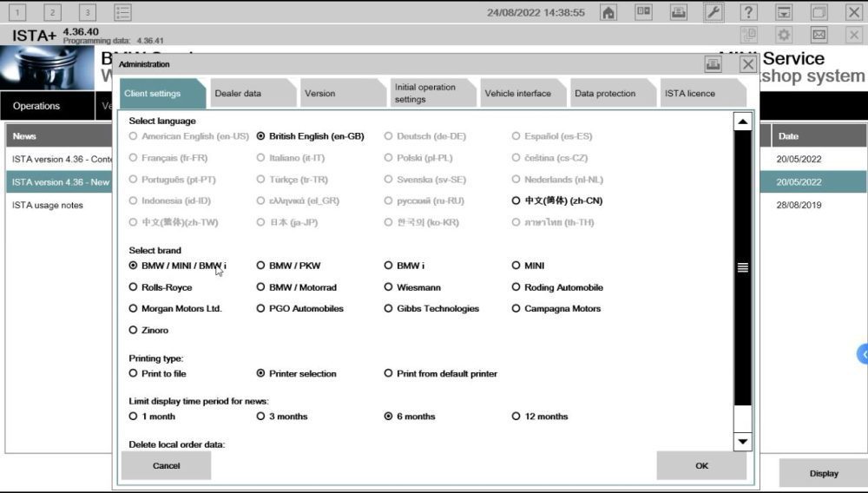Click the envelope message icon in the ISTA+ bar

pyautogui.click(x=819, y=35)
